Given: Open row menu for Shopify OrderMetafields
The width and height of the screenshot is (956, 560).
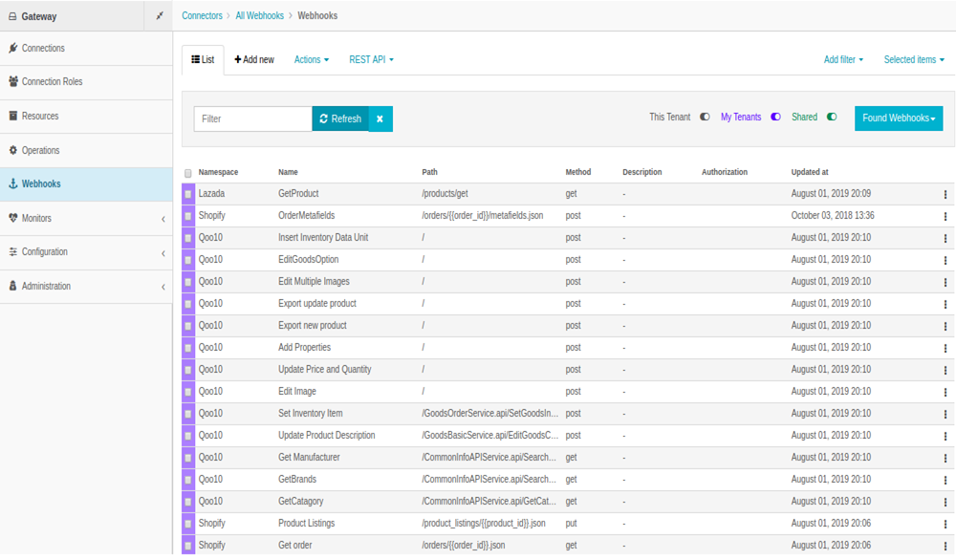Looking at the screenshot, I should [945, 216].
